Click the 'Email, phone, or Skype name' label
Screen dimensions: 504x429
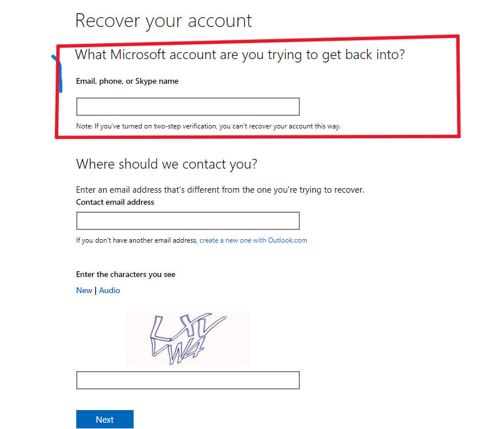[x=127, y=81]
